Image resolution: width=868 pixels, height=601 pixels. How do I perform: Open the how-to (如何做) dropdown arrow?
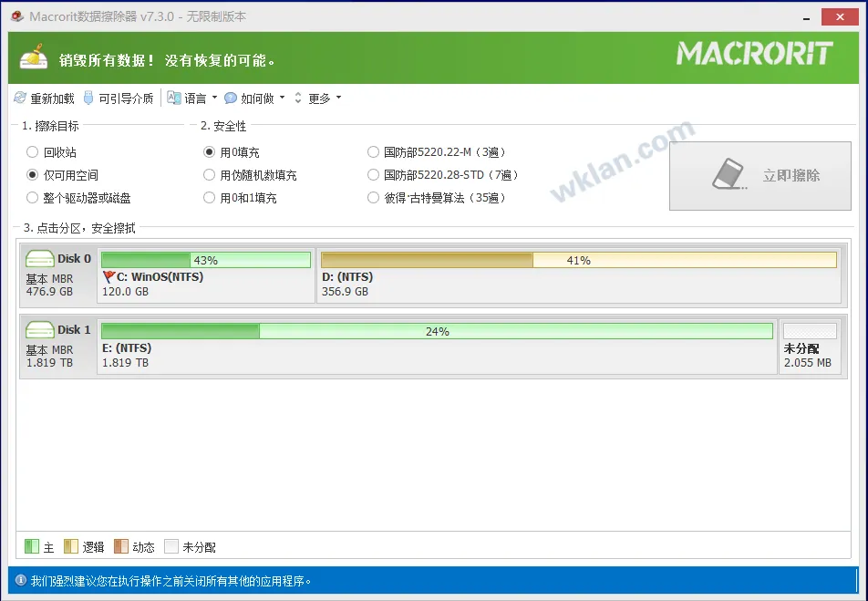(x=283, y=98)
